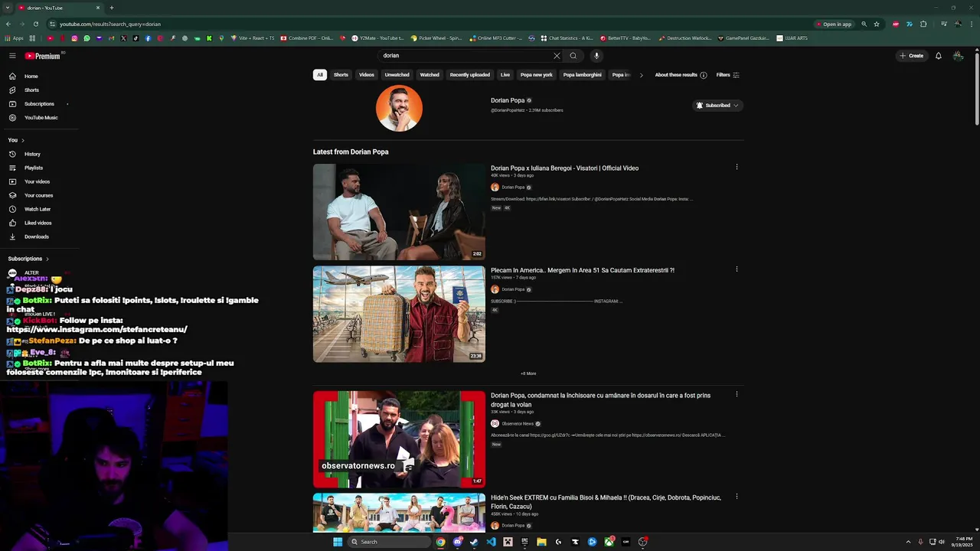Image resolution: width=980 pixels, height=551 pixels.
Task: Open Steam from the taskbar
Action: pyautogui.click(x=474, y=542)
